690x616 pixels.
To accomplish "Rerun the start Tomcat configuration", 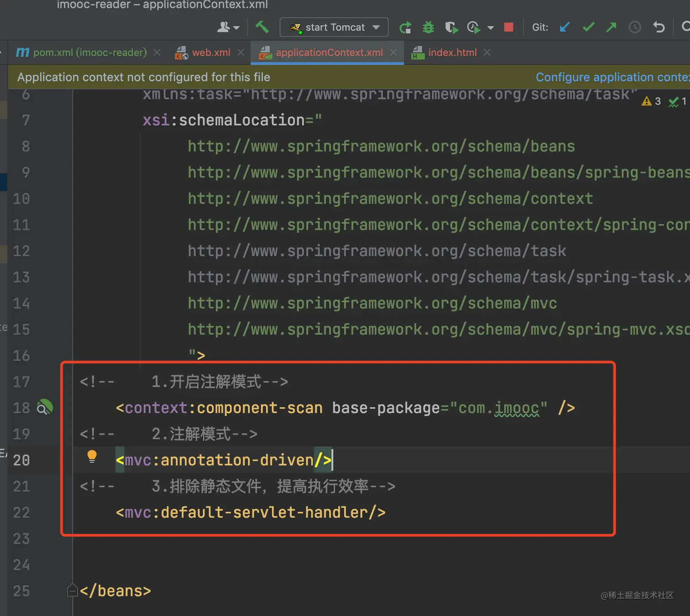I will (405, 27).
